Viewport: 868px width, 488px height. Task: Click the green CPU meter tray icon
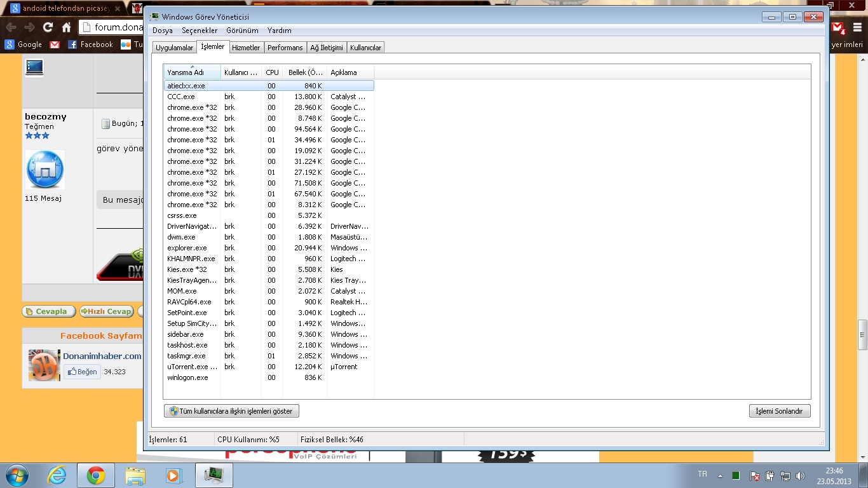pyautogui.click(x=736, y=475)
